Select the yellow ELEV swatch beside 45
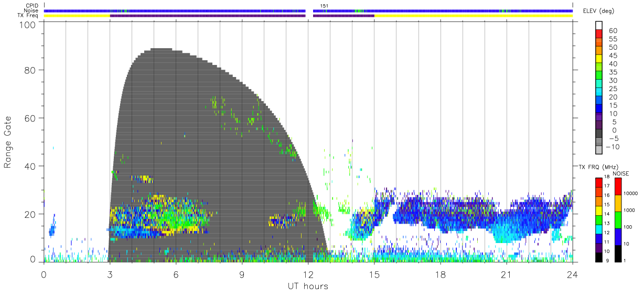The image size is (644, 297). 598,58
